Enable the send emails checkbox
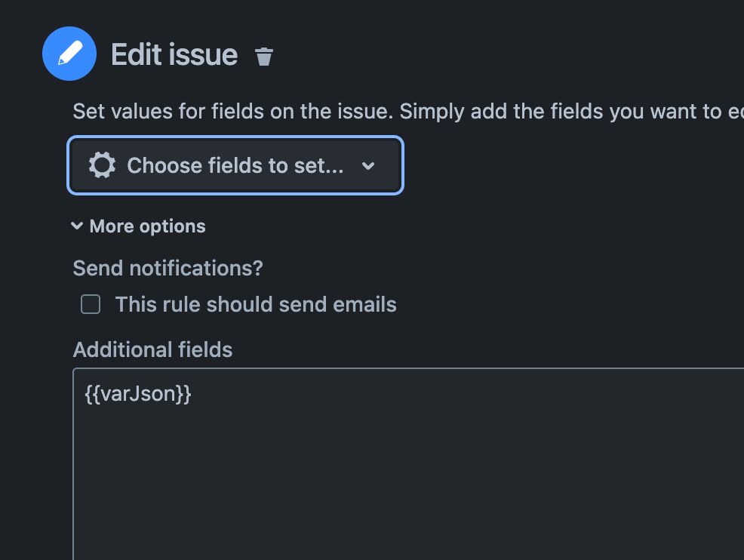 pos(91,304)
